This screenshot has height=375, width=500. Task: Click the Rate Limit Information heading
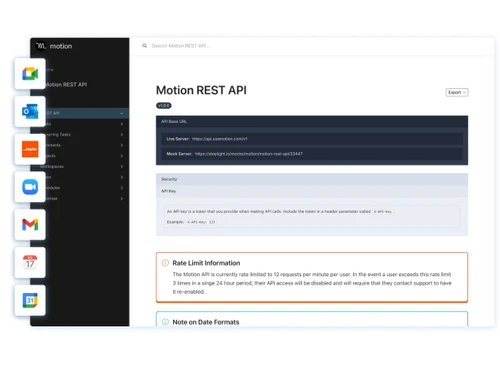206,263
